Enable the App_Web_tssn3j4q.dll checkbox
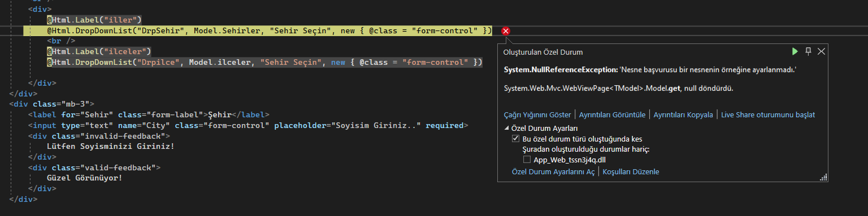868x216 pixels. tap(527, 160)
